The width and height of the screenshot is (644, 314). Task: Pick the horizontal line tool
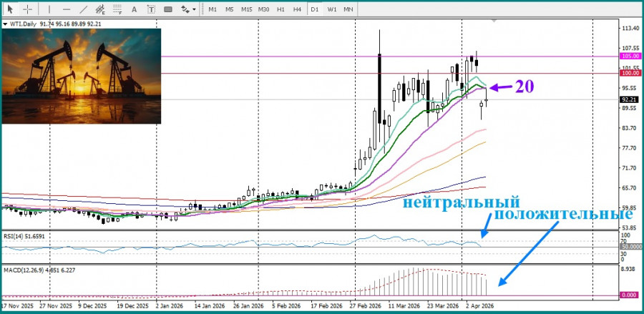click(x=65, y=9)
